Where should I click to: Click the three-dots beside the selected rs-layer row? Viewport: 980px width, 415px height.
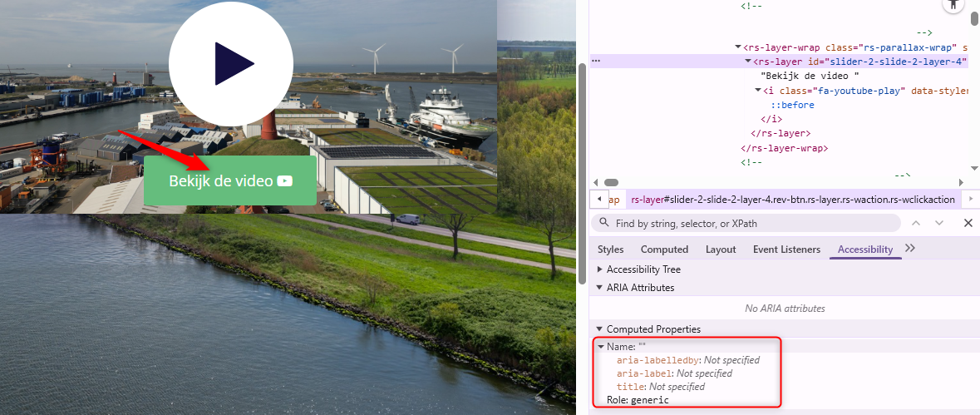(x=596, y=62)
